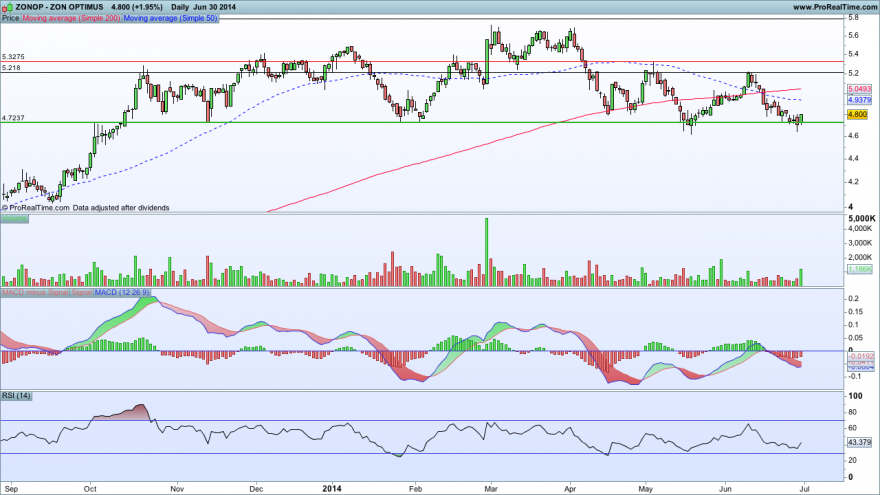The height and width of the screenshot is (495, 880).
Task: Click the 4.800 (+1.95%) last price text
Action: pos(137,7)
